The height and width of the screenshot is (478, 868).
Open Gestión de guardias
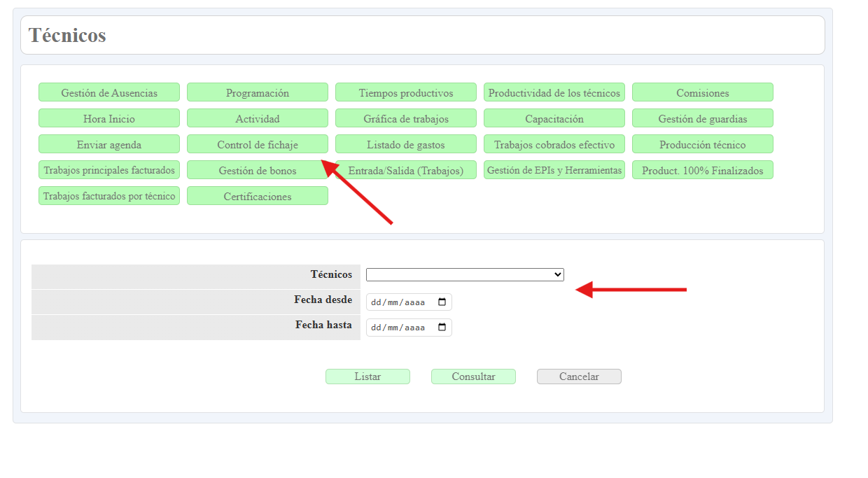tap(703, 118)
